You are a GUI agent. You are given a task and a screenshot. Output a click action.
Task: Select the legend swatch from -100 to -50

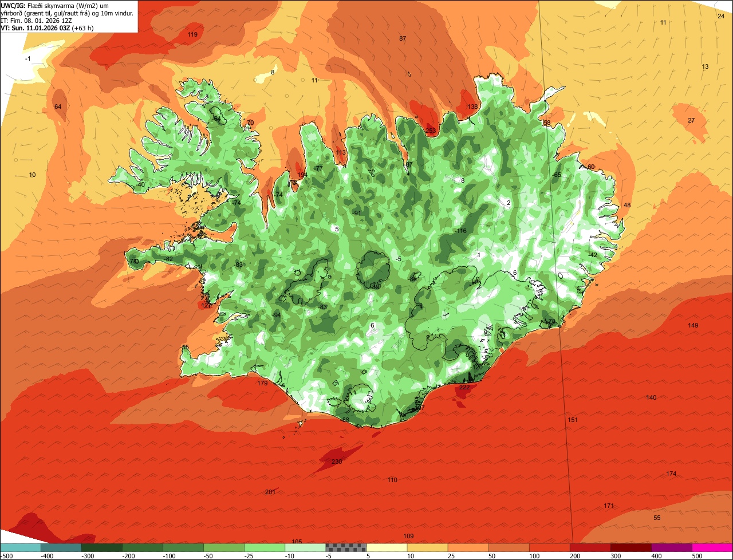point(183,547)
